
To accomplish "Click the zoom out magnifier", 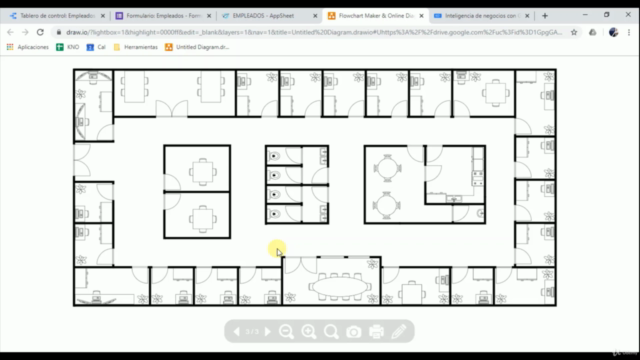I will coord(286,331).
